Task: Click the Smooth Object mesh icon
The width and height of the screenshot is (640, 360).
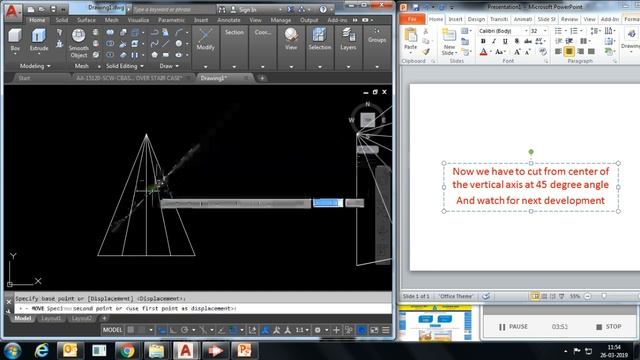Action: pyautogui.click(x=78, y=36)
